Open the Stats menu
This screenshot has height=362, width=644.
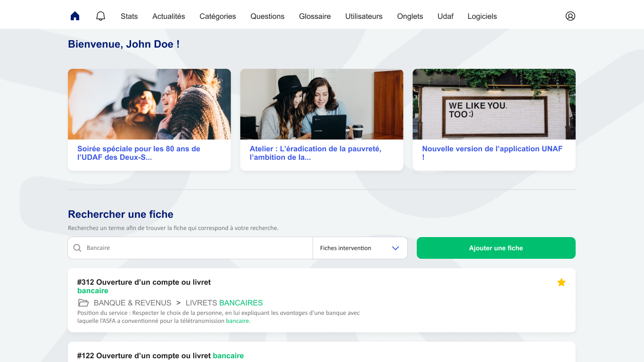(x=129, y=16)
